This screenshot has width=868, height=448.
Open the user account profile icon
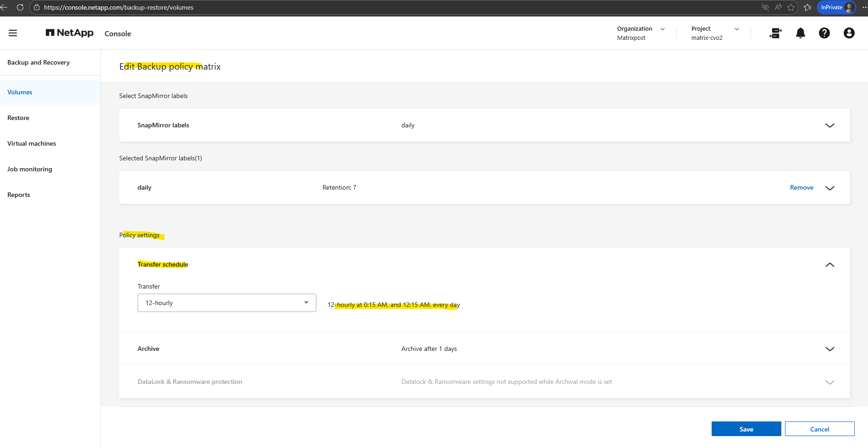tap(849, 33)
